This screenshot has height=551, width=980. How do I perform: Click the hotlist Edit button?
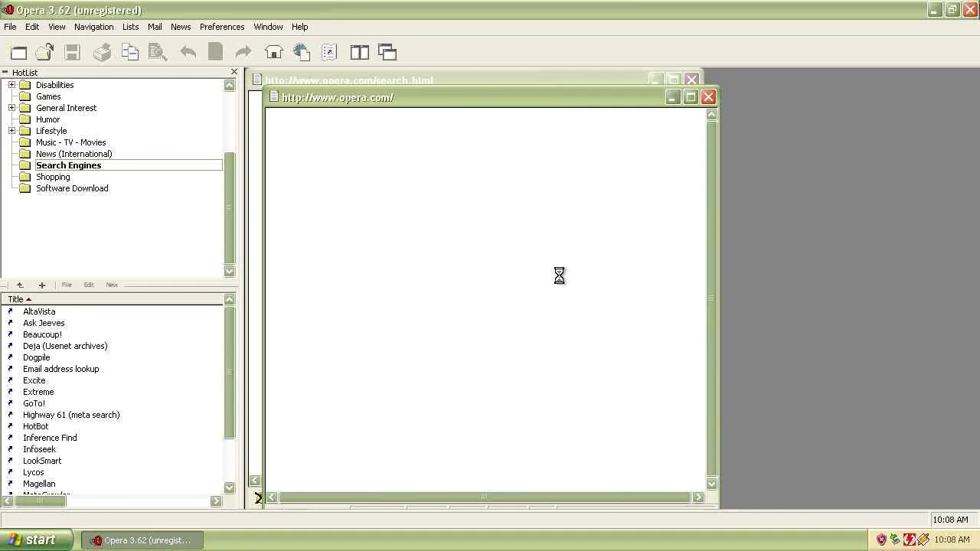[x=89, y=285]
